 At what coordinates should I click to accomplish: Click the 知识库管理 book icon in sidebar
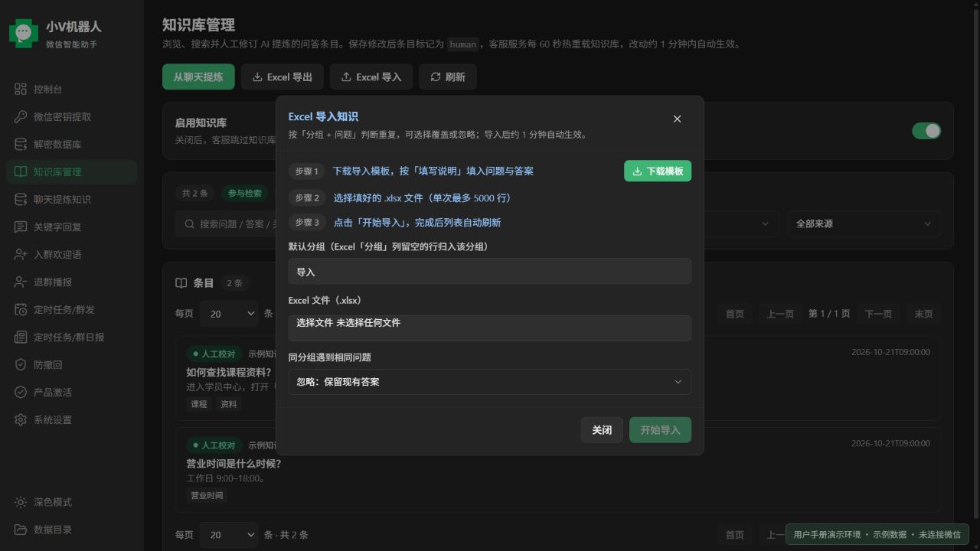pos(21,172)
